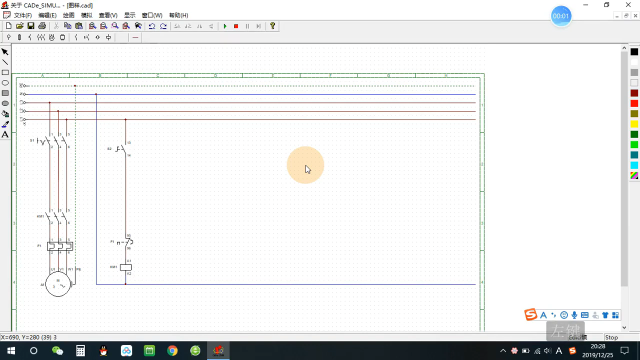The image size is (640, 360).
Task: Pick the color dropper tool
Action: (x=5, y=124)
